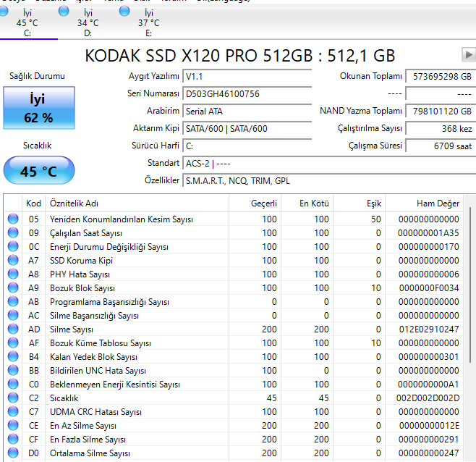Click status orb for attribute C0

click(x=13, y=384)
